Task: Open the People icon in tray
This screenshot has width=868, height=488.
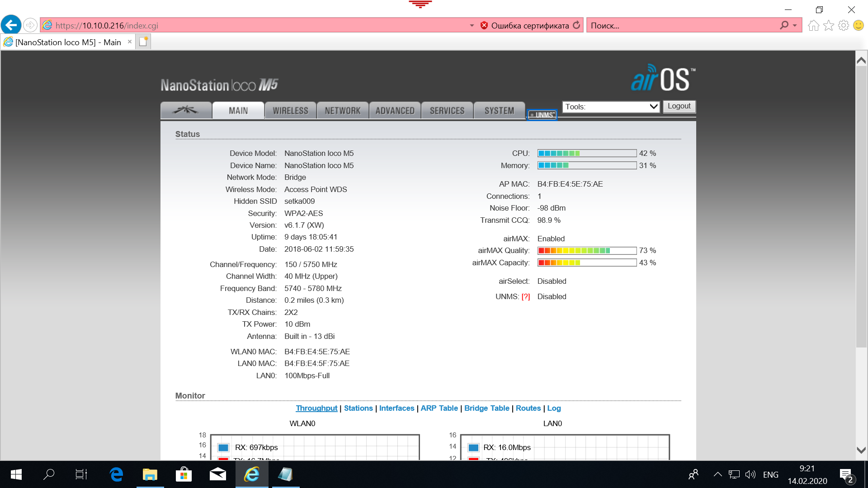Action: [693, 474]
